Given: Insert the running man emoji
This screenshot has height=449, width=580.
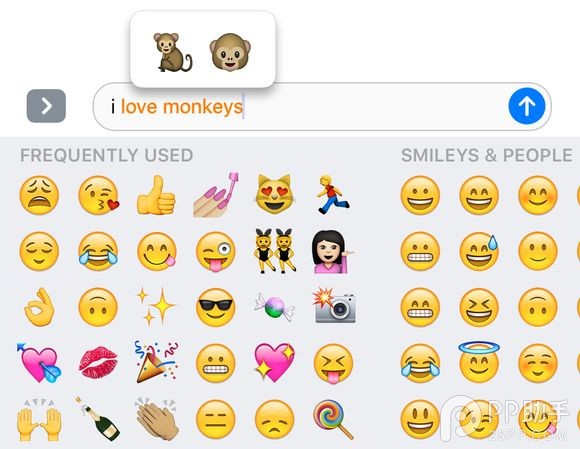Looking at the screenshot, I should coord(333,195).
